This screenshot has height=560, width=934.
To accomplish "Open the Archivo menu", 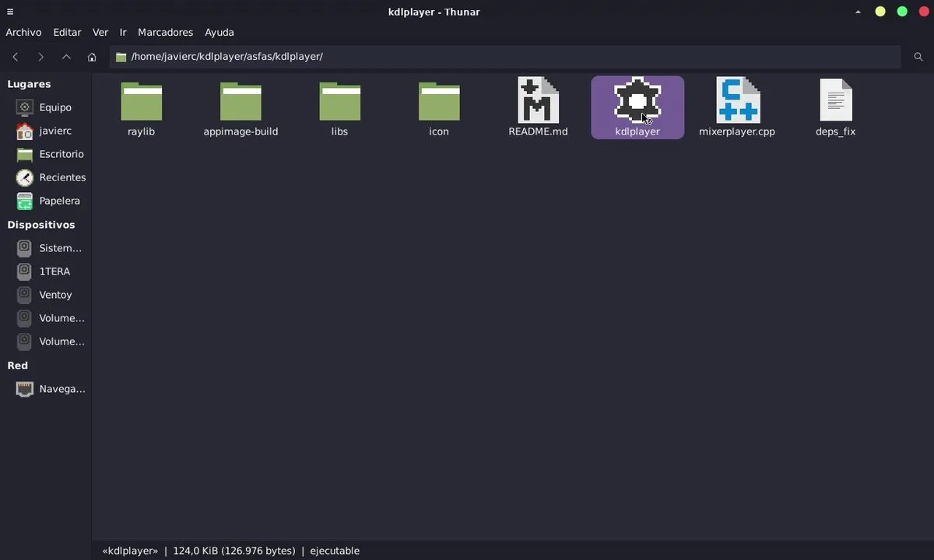I will (23, 32).
